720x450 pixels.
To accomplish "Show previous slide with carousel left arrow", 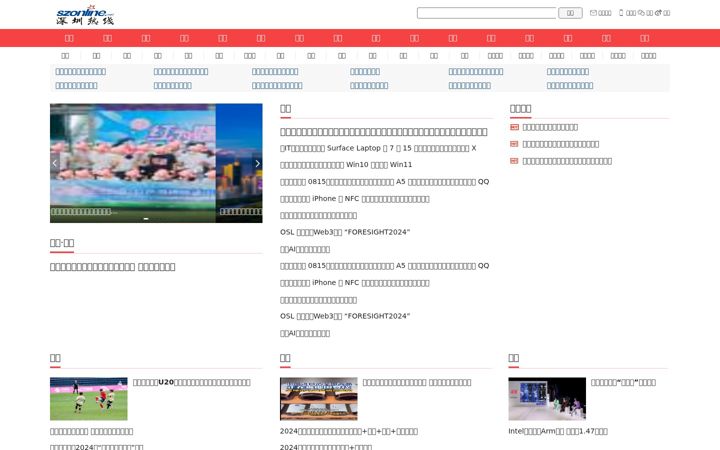I will [55, 163].
